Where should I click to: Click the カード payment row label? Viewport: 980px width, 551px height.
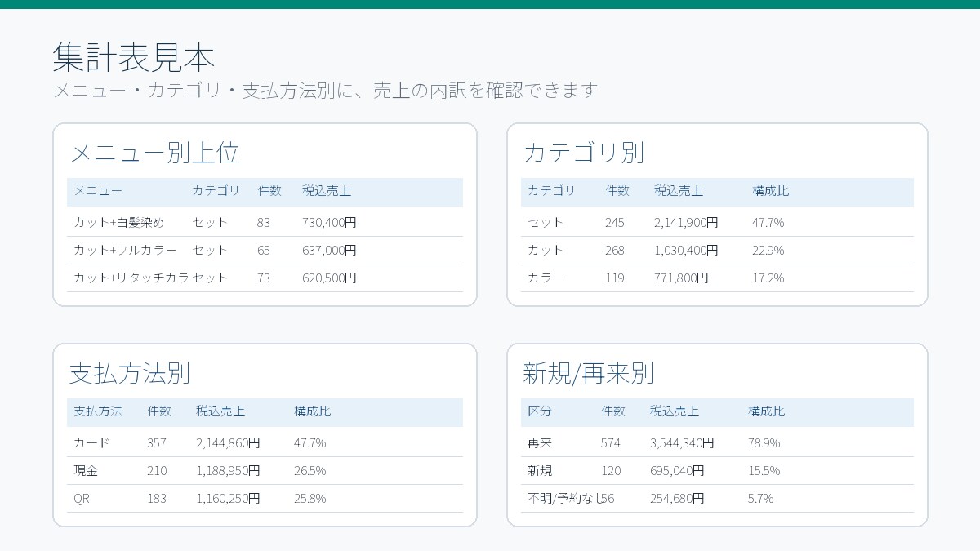[x=91, y=442]
